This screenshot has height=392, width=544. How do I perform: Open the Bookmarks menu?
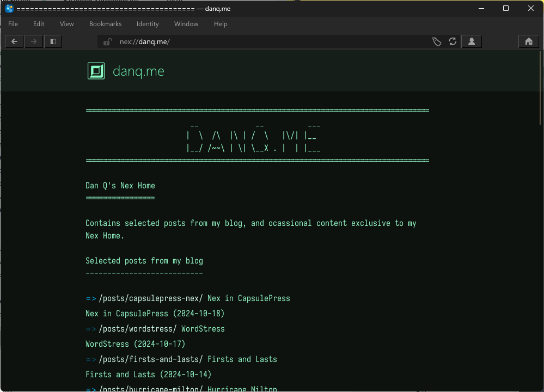pyautogui.click(x=105, y=24)
